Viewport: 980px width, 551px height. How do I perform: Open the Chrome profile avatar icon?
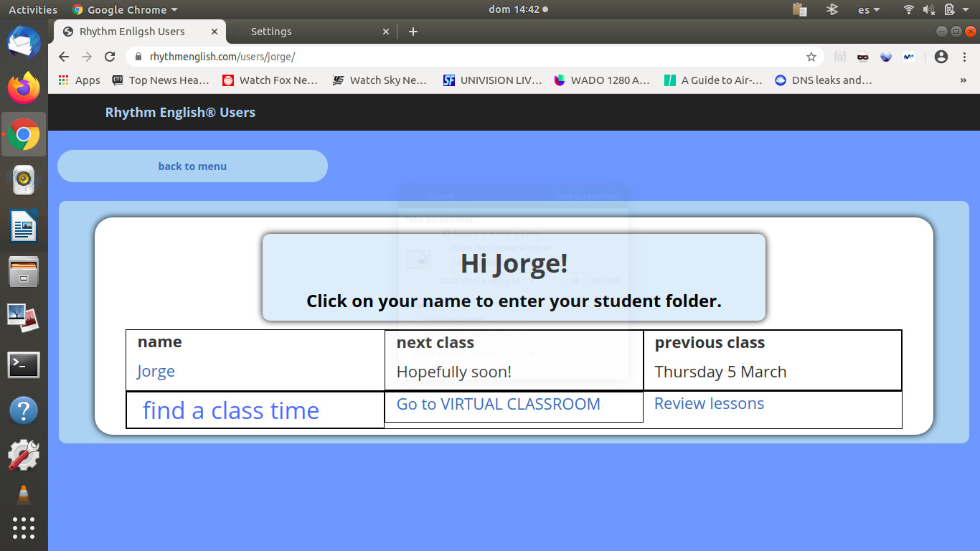point(941,57)
